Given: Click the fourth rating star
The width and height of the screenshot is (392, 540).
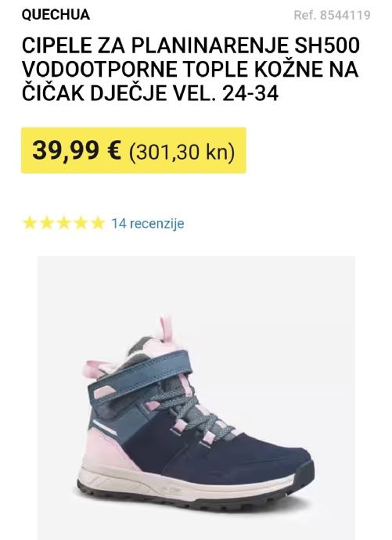Looking at the screenshot, I should (x=81, y=223).
